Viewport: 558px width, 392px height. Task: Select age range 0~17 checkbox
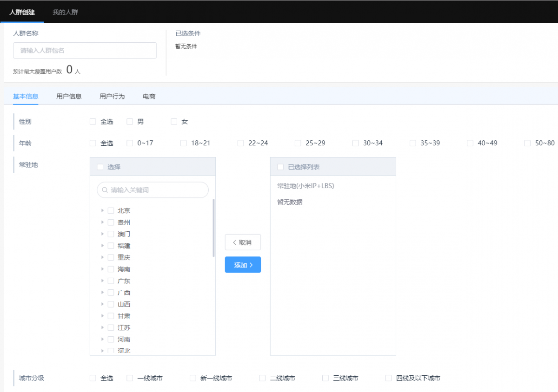point(130,143)
